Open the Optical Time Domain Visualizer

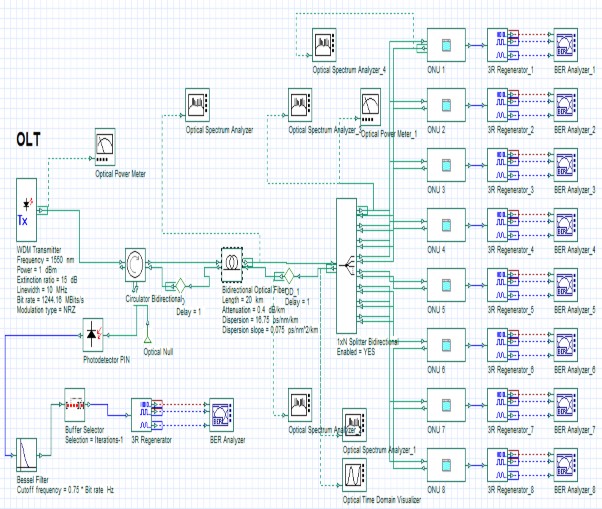pos(357,474)
